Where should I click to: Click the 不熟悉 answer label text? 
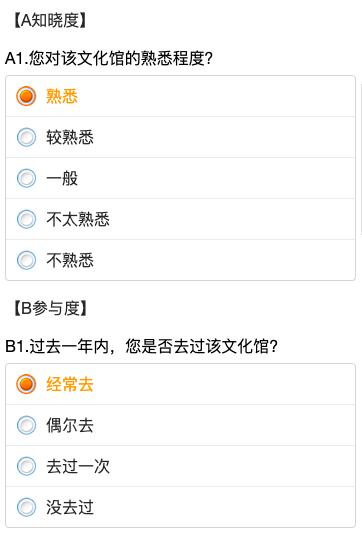pyautogui.click(x=70, y=260)
